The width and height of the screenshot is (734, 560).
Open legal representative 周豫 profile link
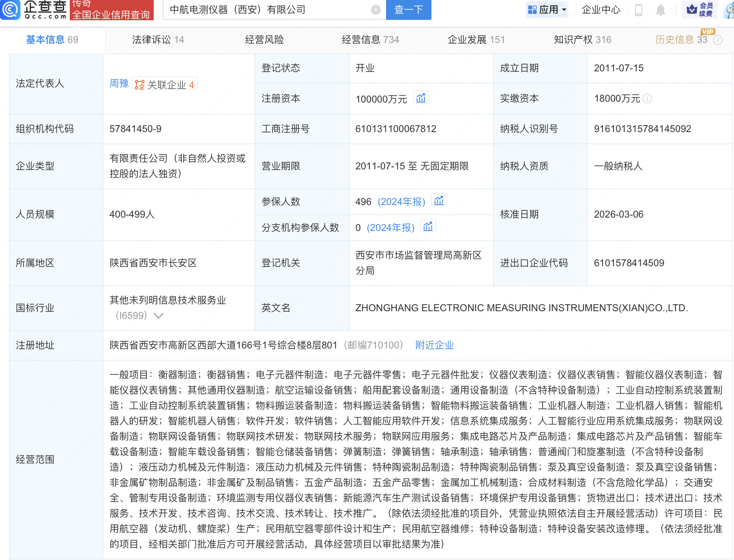point(119,84)
